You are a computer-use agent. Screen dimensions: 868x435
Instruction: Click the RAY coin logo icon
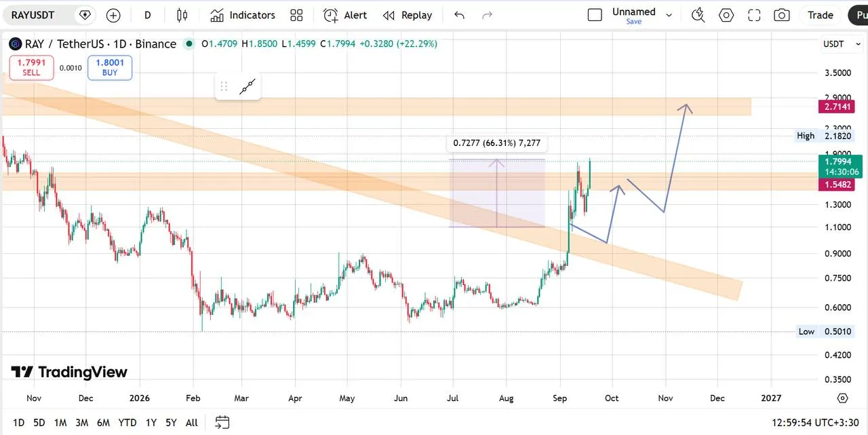coord(15,44)
